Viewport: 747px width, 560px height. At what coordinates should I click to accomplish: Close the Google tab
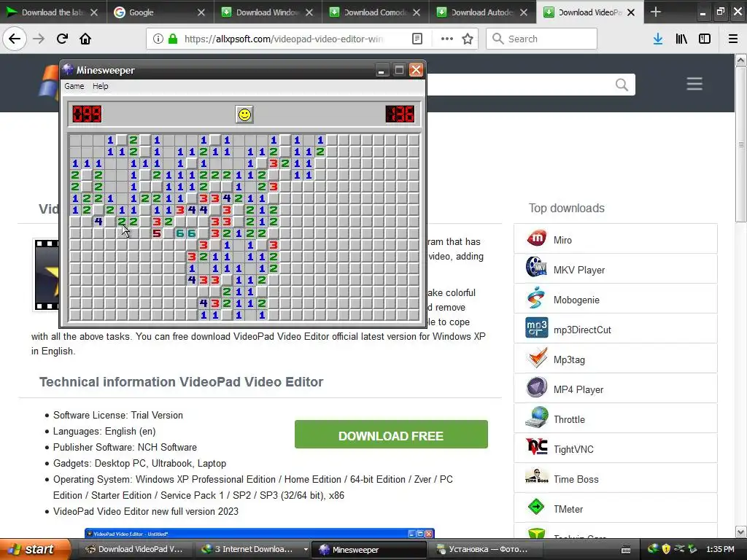click(201, 12)
